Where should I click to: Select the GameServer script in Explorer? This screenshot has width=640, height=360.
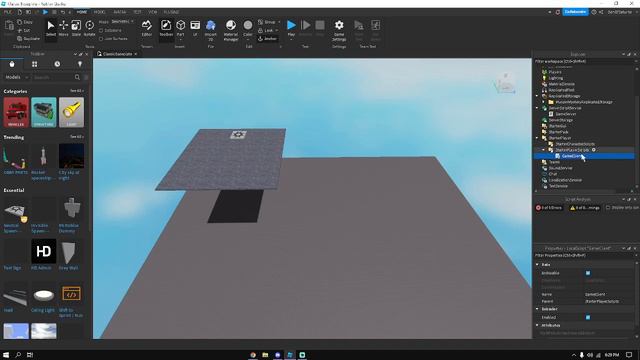pyautogui.click(x=565, y=114)
